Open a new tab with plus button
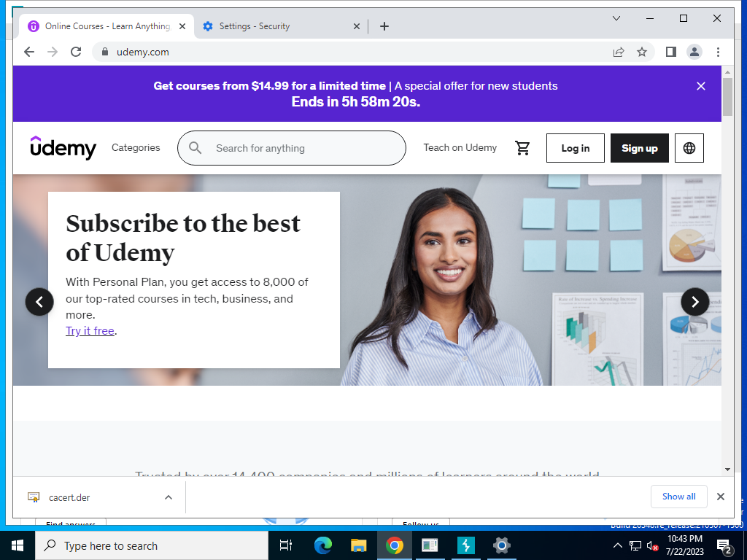The image size is (747, 560). [384, 26]
